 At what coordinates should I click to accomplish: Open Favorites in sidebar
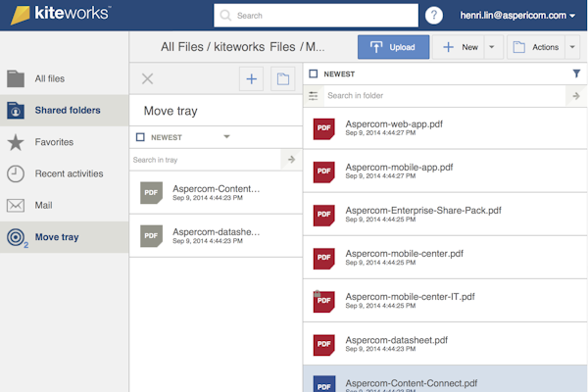point(65,142)
